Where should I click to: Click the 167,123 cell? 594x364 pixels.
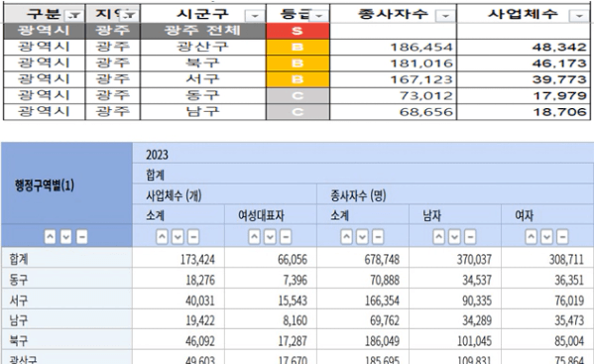tap(394, 79)
